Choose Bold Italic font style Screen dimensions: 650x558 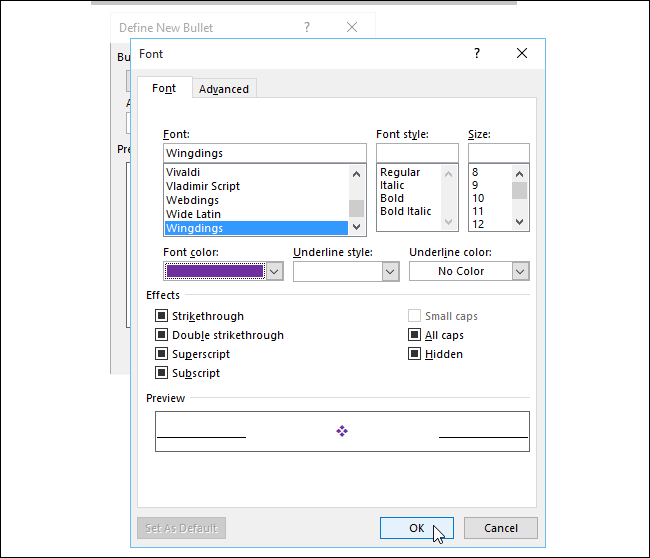point(405,211)
